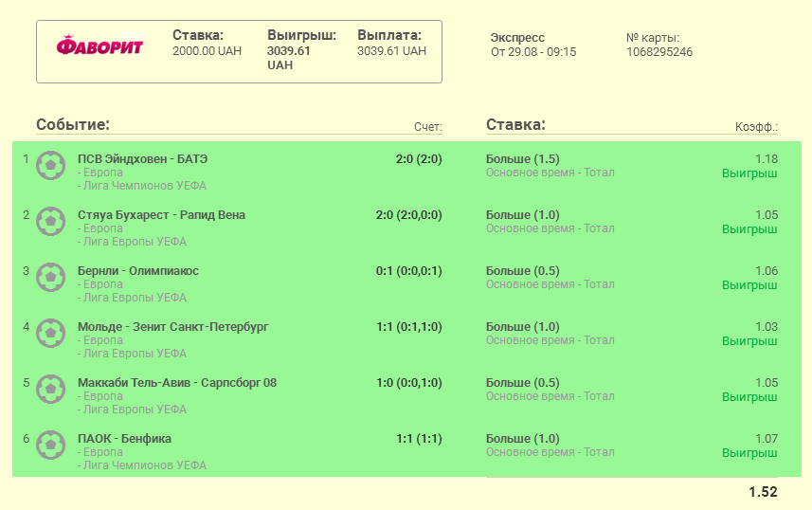Select event name ПАОК - Бенфика
Image resolution: width=812 pixels, height=510 pixels.
click(x=124, y=439)
